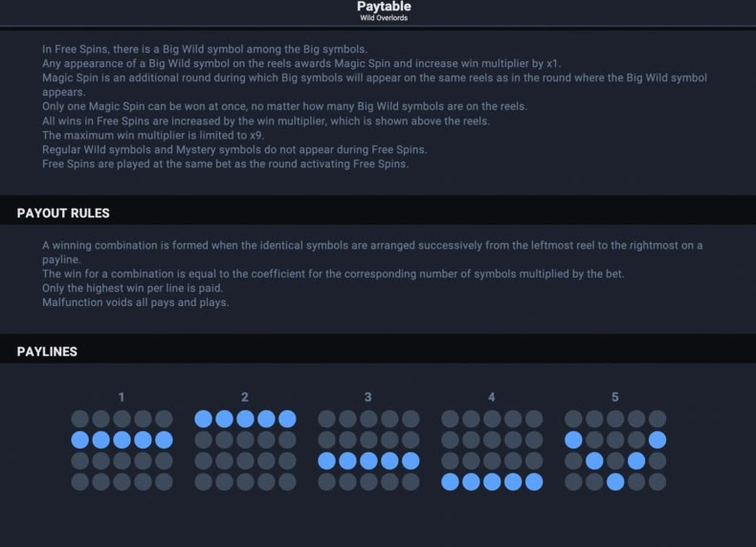Viewport: 756px width, 547px height.
Task: Click payline 4 diagram
Action: [492, 450]
